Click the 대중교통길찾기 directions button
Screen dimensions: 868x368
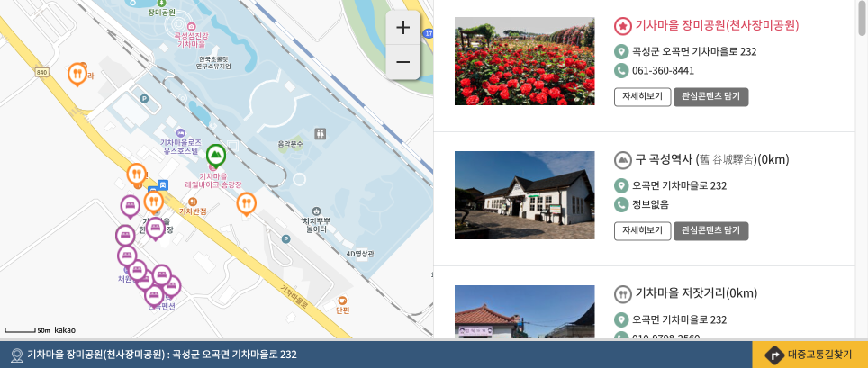tap(809, 355)
